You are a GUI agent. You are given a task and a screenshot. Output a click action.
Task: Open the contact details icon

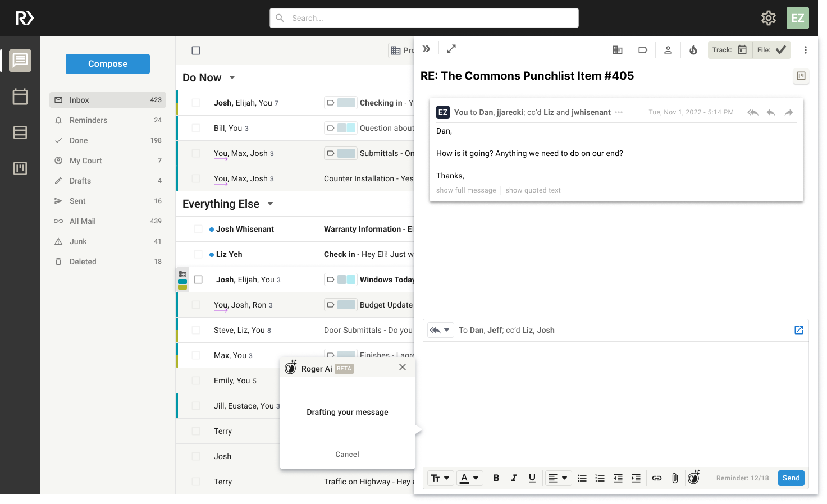(668, 49)
